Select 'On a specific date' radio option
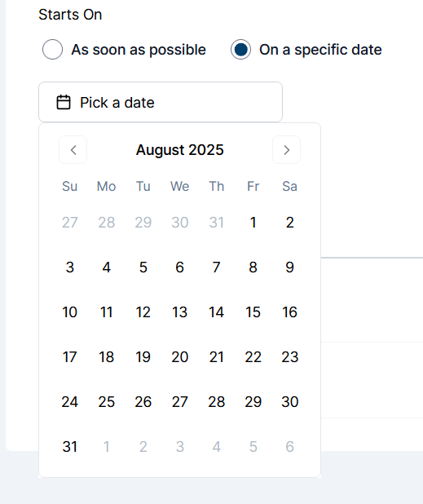 coord(240,50)
